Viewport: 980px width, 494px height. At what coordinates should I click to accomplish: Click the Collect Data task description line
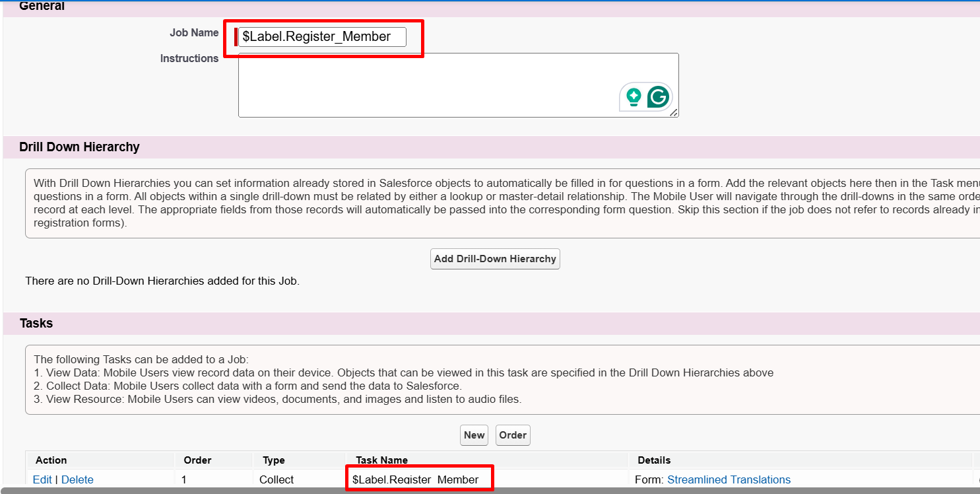247,386
